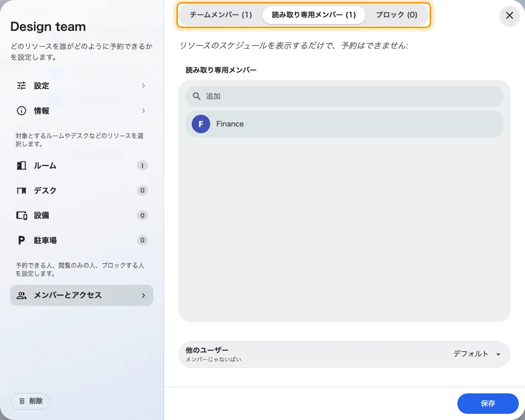Click the ルーム count badge 1
This screenshot has height=420, width=525.
pyautogui.click(x=143, y=165)
